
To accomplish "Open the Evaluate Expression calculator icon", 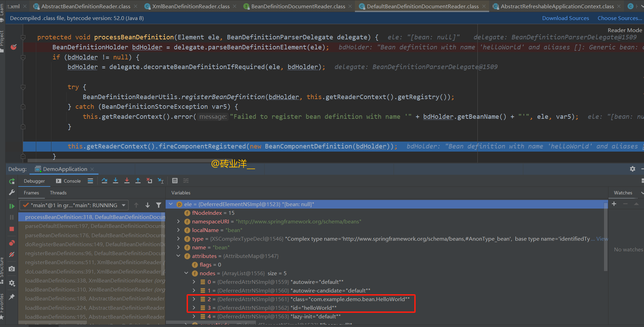I will (175, 181).
